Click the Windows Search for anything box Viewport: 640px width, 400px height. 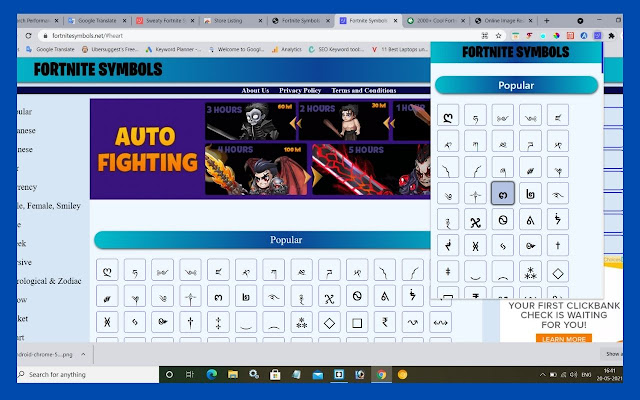88,374
